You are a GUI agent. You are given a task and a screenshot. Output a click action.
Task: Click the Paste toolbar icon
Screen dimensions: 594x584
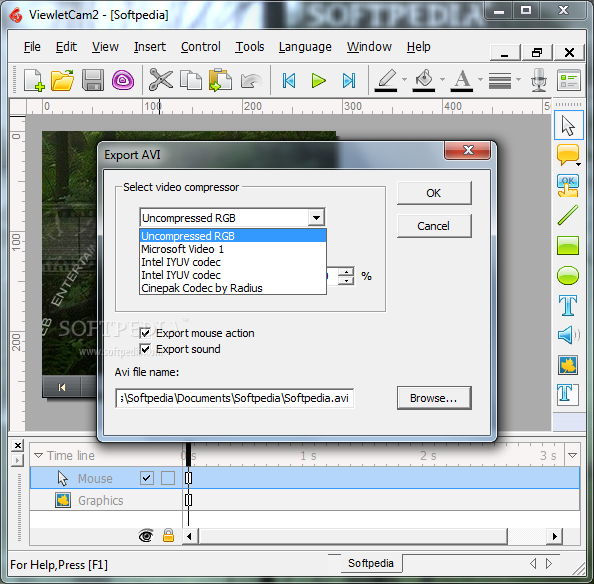220,80
